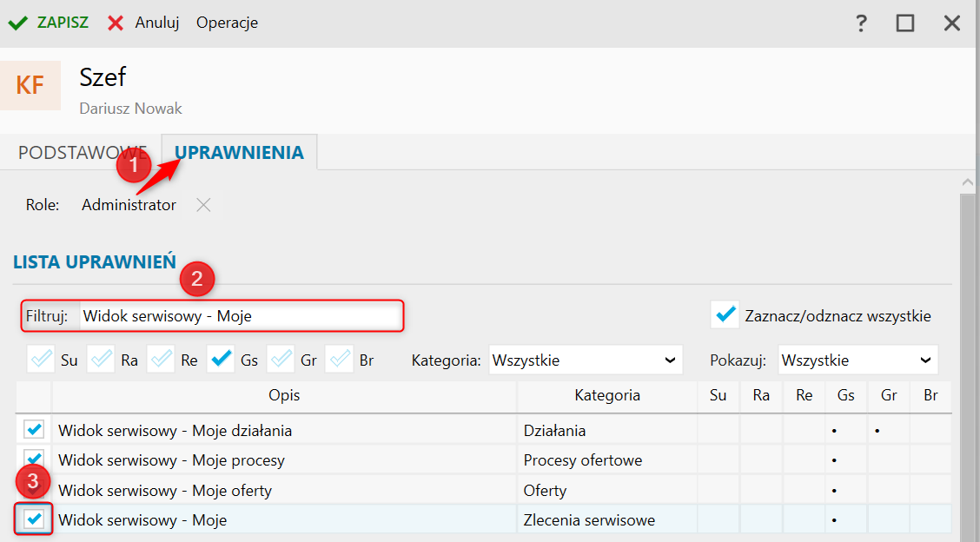980x542 pixels.
Task: Click the KF user avatar
Action: pyautogui.click(x=30, y=86)
